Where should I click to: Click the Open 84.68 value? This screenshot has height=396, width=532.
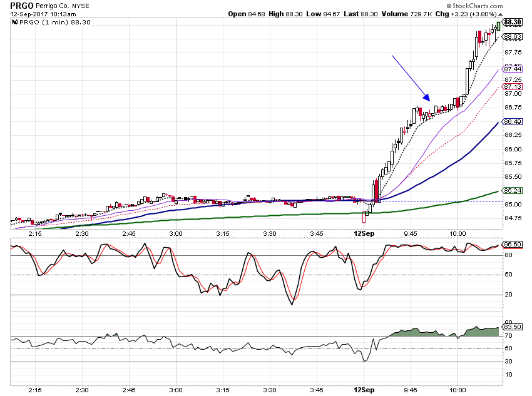tap(247, 14)
